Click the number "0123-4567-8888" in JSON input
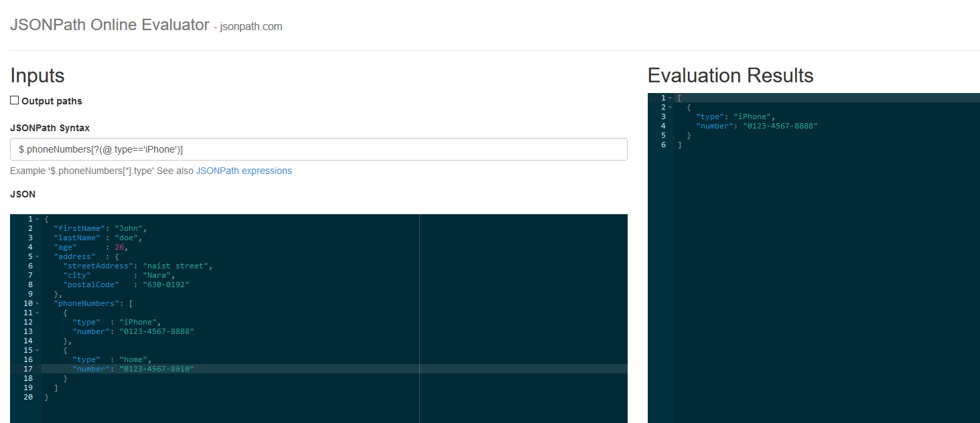Screen dimensions: 980x423 click(157, 331)
